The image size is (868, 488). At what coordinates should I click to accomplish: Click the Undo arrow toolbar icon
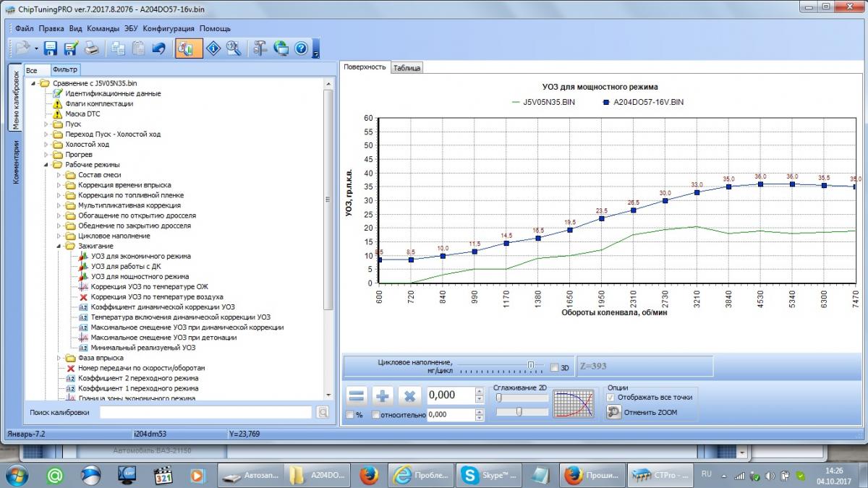pyautogui.click(x=158, y=49)
